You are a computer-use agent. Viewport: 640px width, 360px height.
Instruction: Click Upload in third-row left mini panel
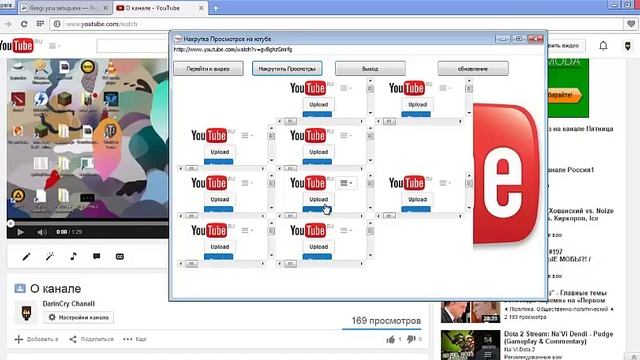[220, 199]
